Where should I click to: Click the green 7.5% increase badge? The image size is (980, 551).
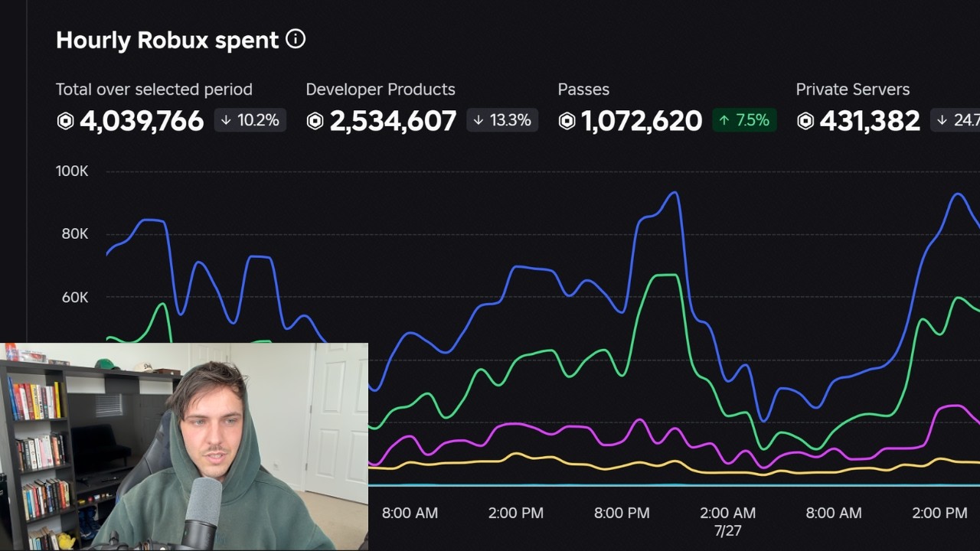click(x=744, y=120)
